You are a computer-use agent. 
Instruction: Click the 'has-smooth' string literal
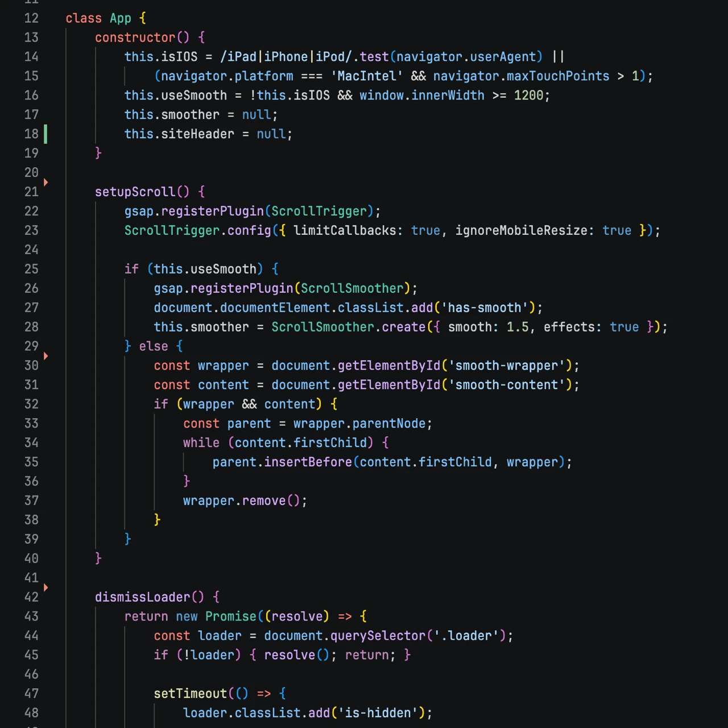pos(485,308)
